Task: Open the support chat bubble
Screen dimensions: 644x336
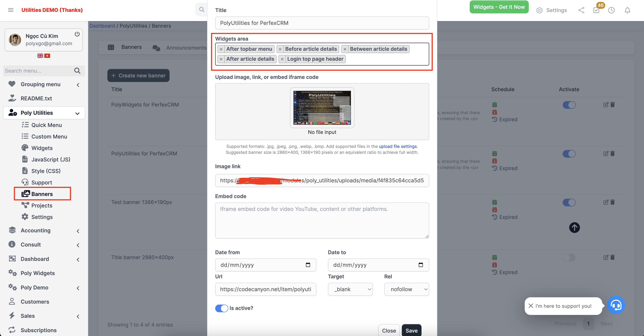Action: pyautogui.click(x=616, y=305)
